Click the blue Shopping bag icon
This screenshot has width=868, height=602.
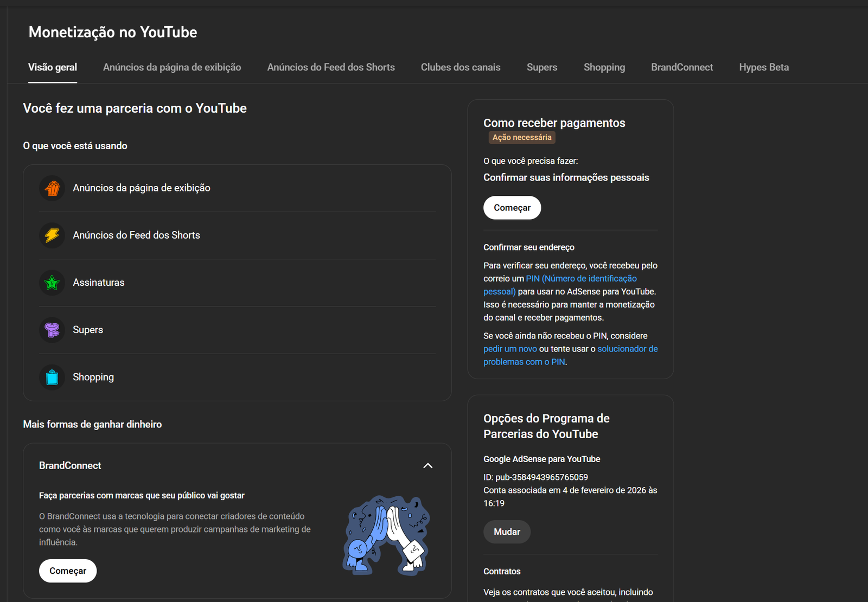pyautogui.click(x=52, y=377)
